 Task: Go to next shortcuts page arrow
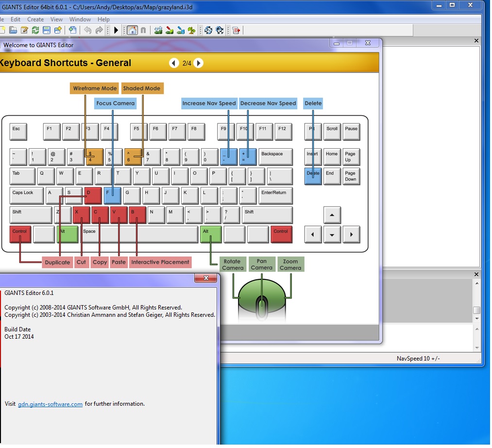click(x=198, y=63)
